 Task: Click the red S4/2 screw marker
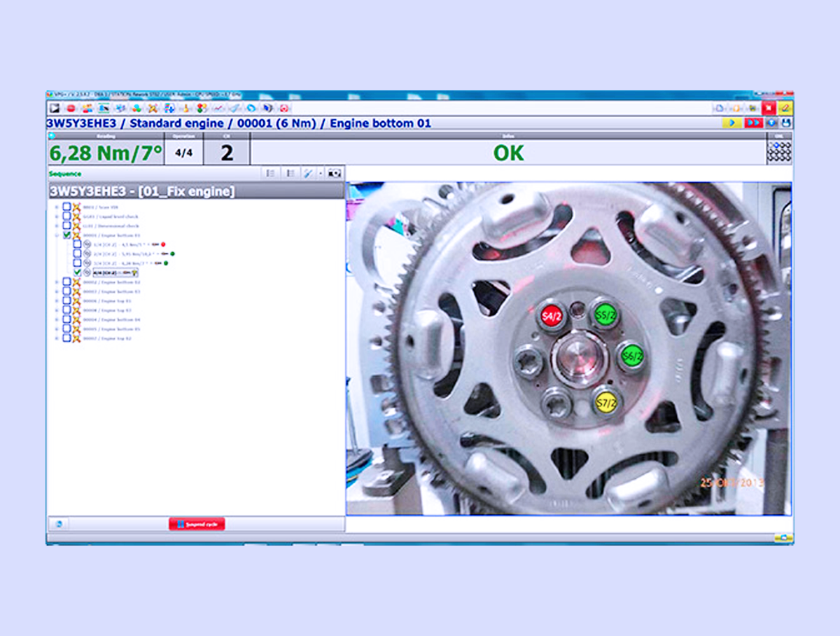pos(552,316)
